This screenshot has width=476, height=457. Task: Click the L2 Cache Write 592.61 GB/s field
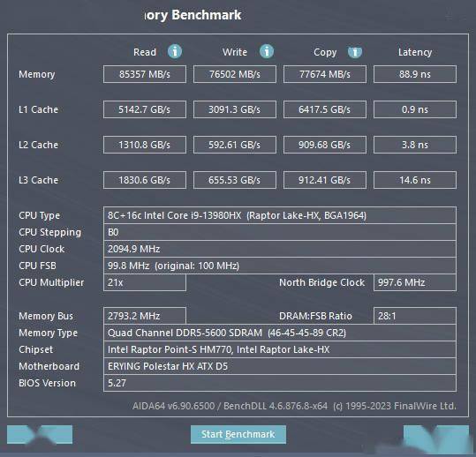tap(235, 145)
